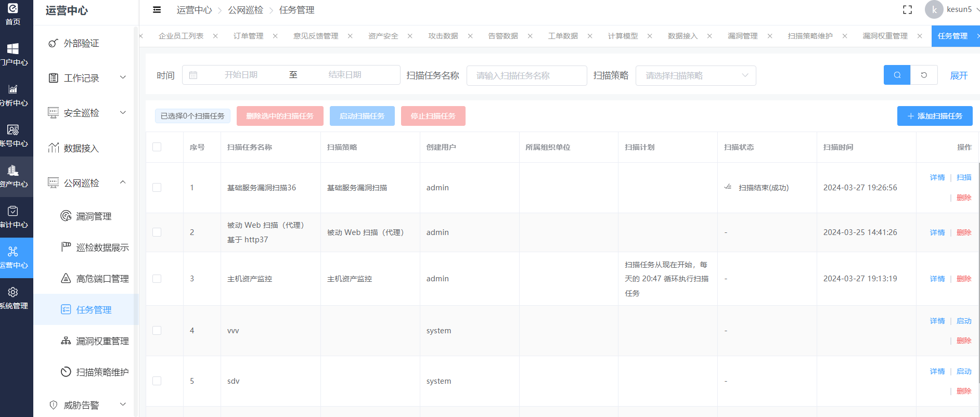This screenshot has height=417, width=980.
Task: Switch to 告警数据 tab
Action: tap(503, 36)
